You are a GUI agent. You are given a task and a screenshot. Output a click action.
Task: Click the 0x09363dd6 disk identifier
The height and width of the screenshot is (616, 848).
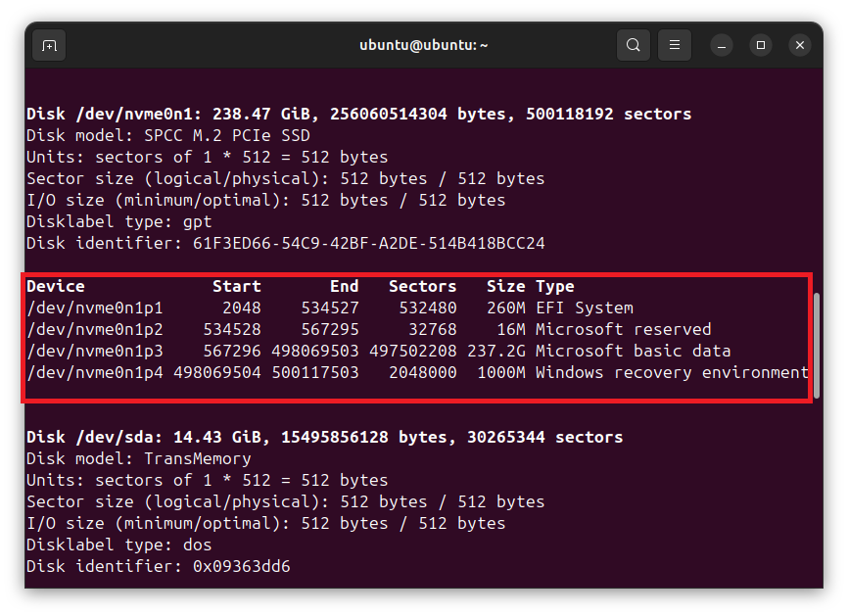click(242, 567)
